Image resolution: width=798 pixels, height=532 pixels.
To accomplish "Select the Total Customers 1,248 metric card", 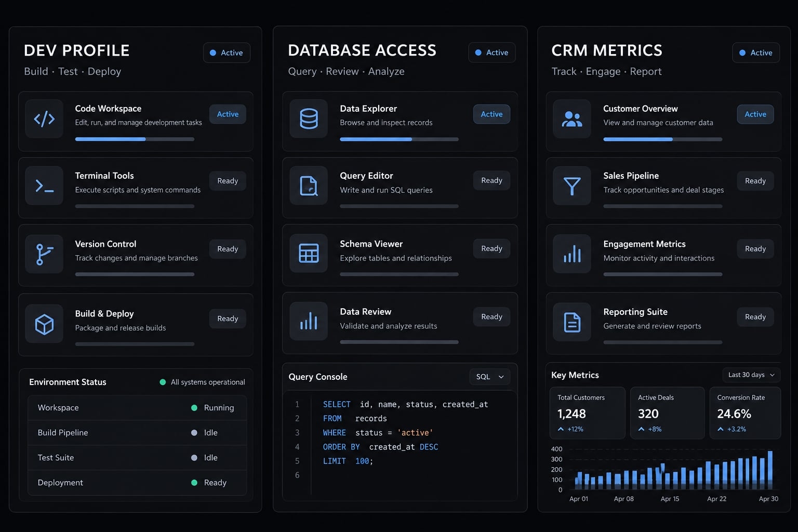I will pos(588,413).
